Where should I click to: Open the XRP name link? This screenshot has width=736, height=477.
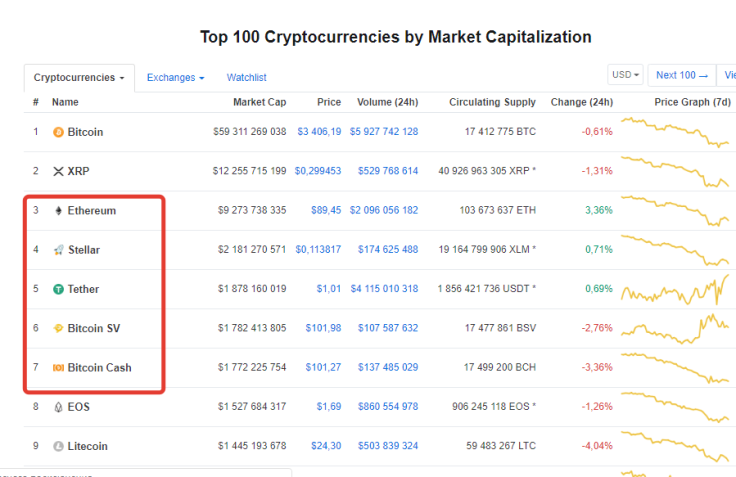click(78, 171)
